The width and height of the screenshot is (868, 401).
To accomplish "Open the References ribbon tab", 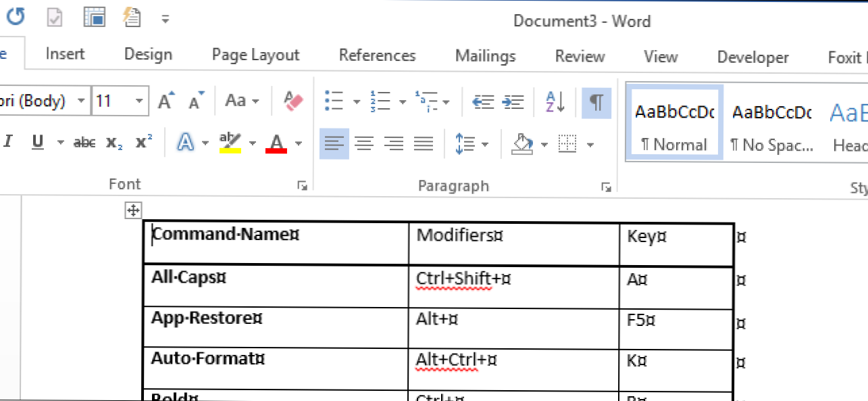I will [x=377, y=55].
